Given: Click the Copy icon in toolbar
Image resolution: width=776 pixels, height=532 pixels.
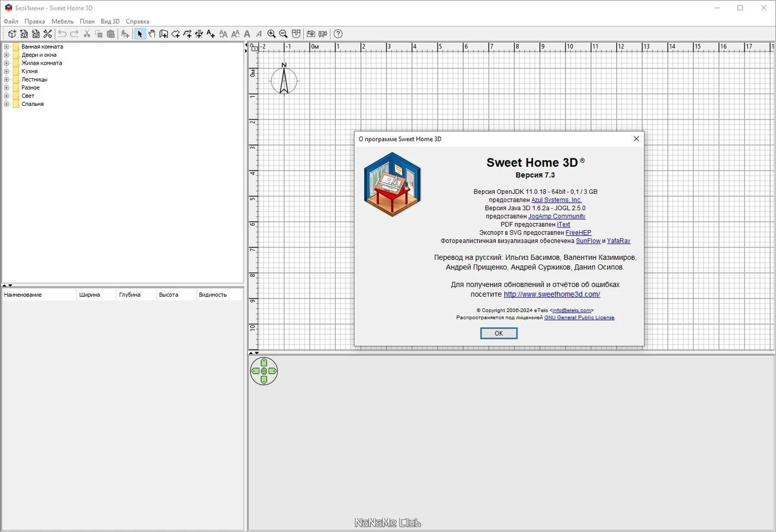Looking at the screenshot, I should pos(99,34).
